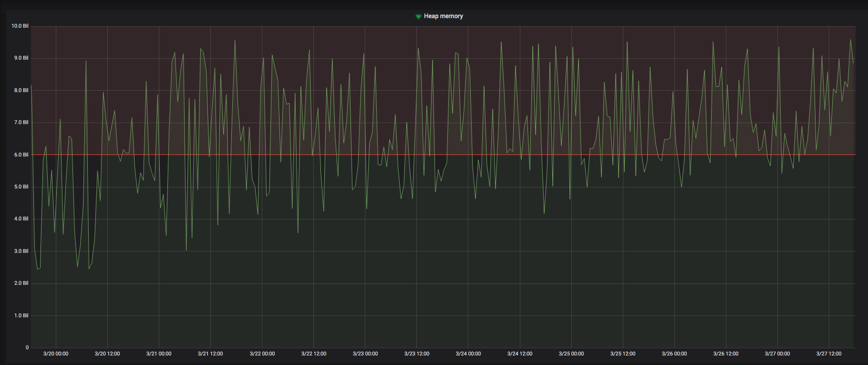
Task: Click the 3/20 00:00 time label
Action: tap(56, 354)
